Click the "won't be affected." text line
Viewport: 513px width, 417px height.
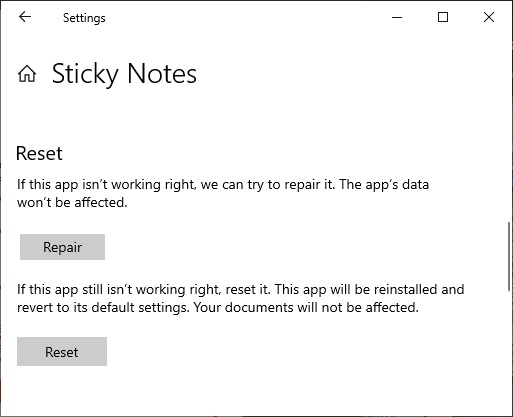tap(72, 203)
